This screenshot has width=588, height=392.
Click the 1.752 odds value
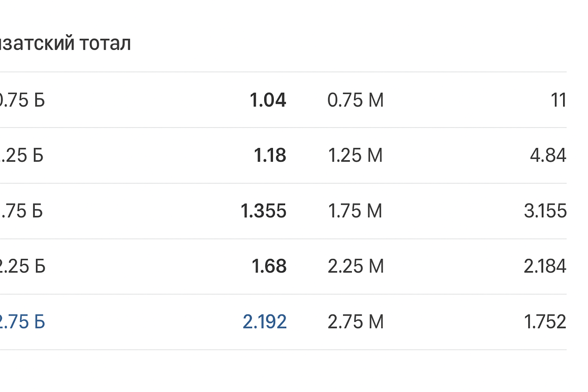[545, 322]
